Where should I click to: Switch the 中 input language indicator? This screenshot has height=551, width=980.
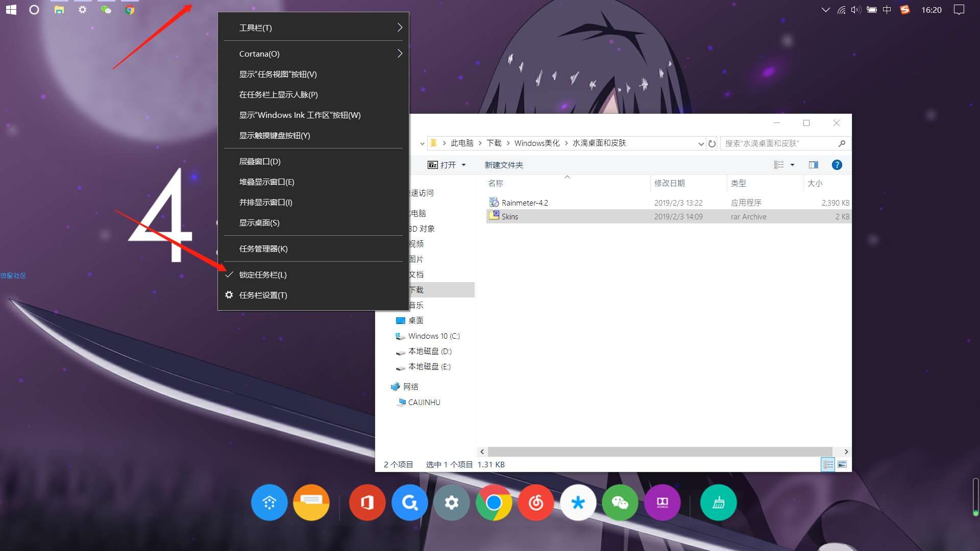[887, 10]
